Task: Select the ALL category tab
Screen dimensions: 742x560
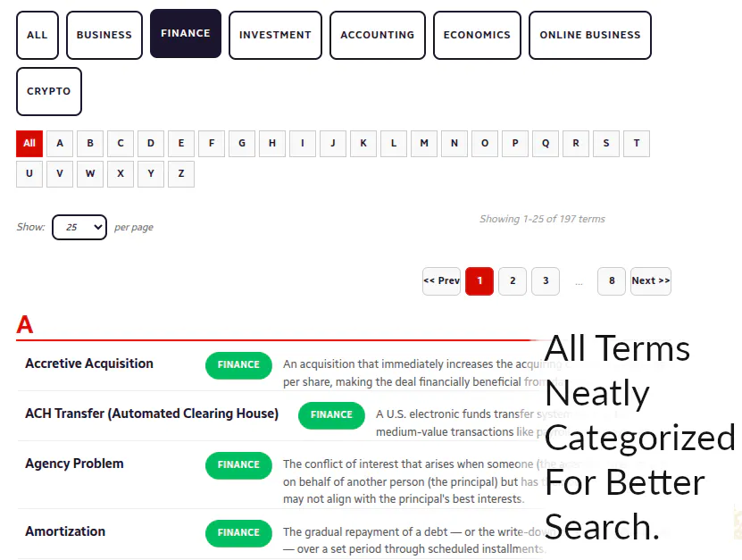Action: 38,35
